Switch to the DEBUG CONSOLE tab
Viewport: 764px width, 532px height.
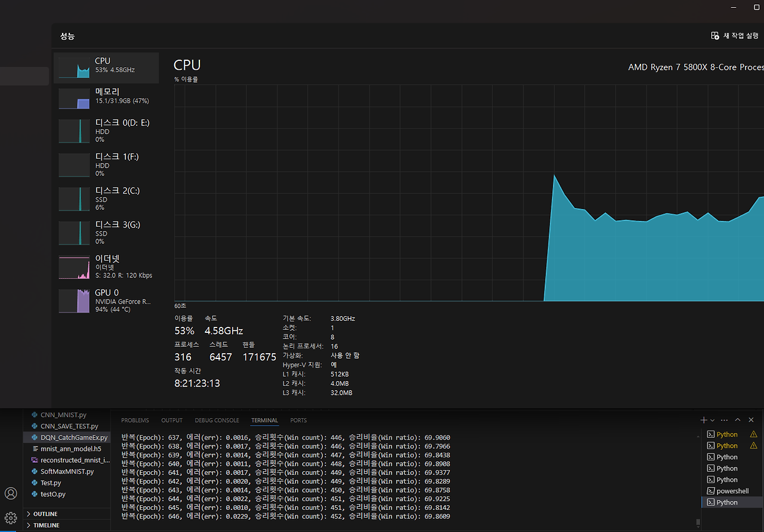pos(217,420)
